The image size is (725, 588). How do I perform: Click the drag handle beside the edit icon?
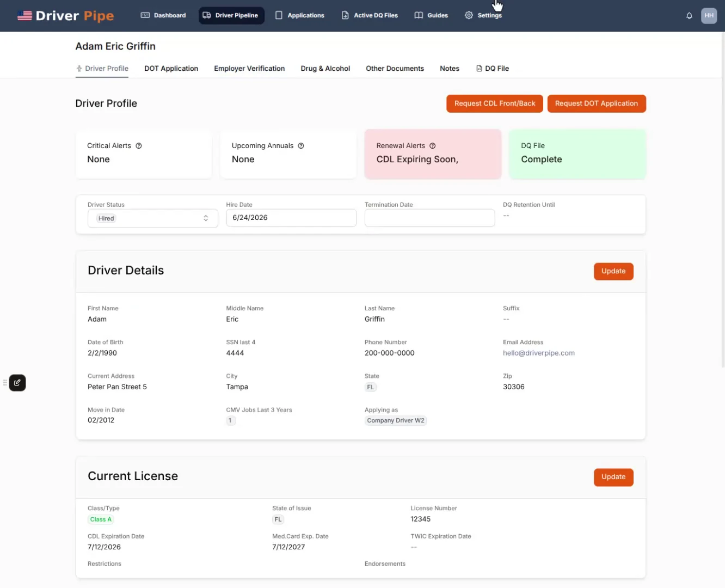click(x=5, y=383)
